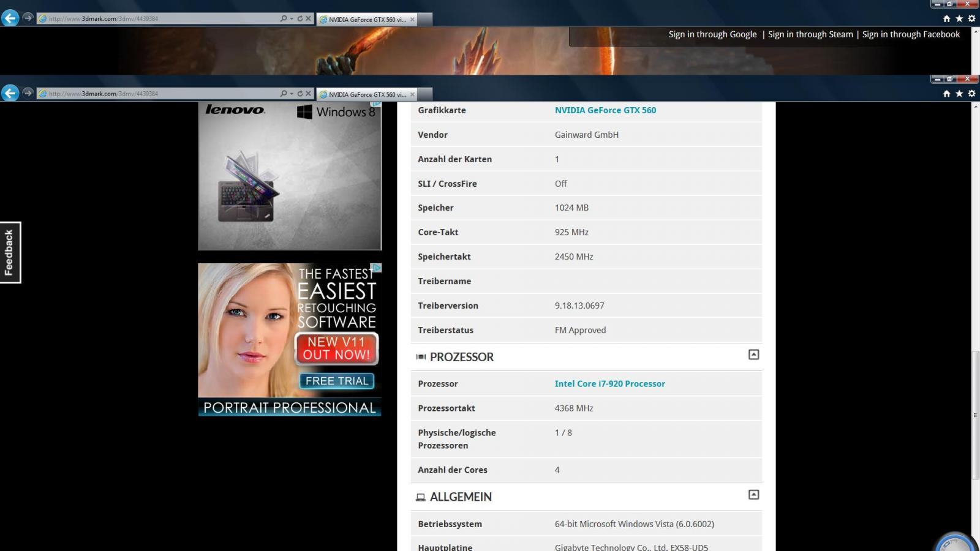Open the Portrait Professional ad image

point(290,340)
